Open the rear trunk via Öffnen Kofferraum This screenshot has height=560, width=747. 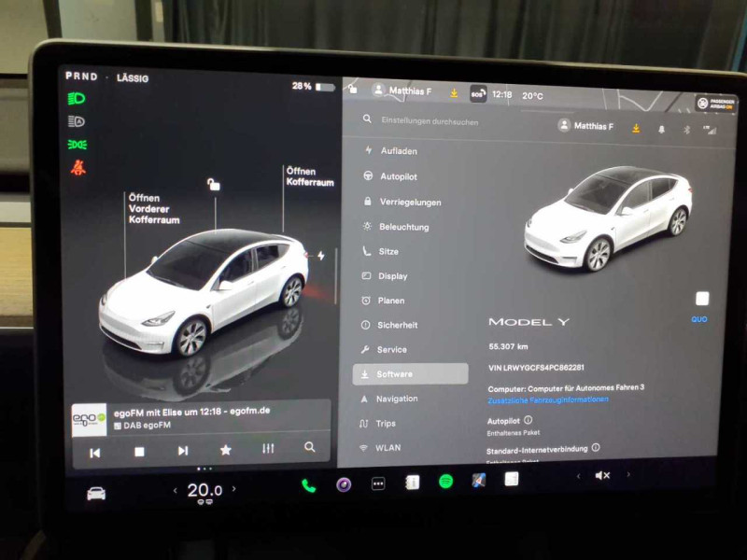point(310,176)
